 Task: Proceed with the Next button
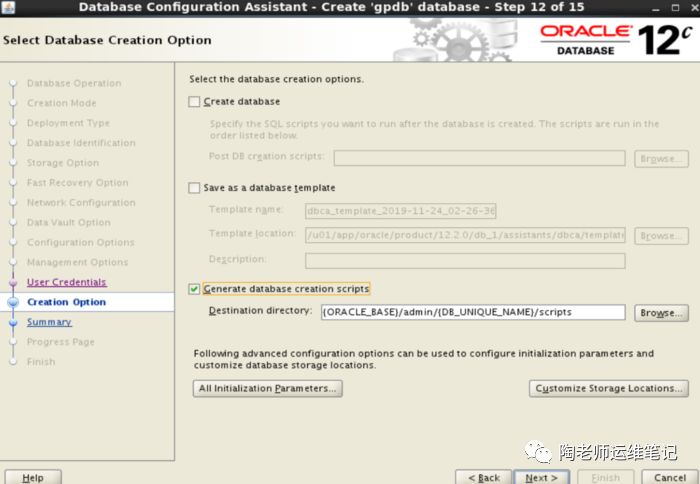coord(542,477)
